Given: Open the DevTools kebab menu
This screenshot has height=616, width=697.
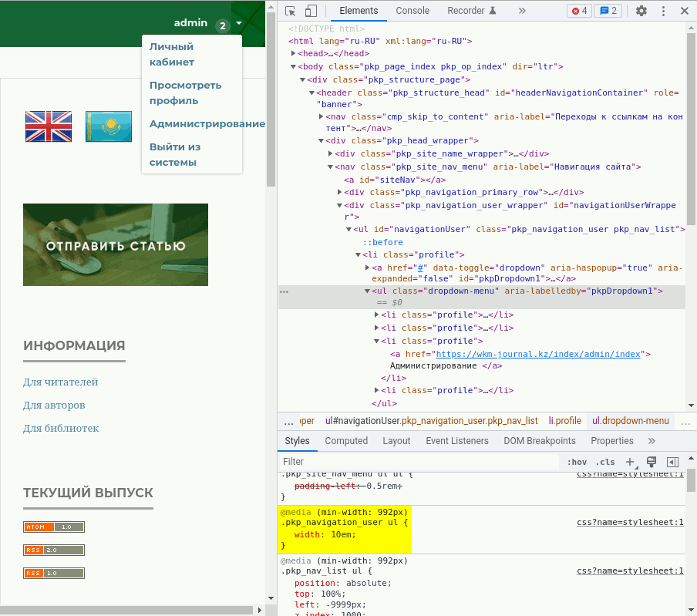Looking at the screenshot, I should coord(663,11).
